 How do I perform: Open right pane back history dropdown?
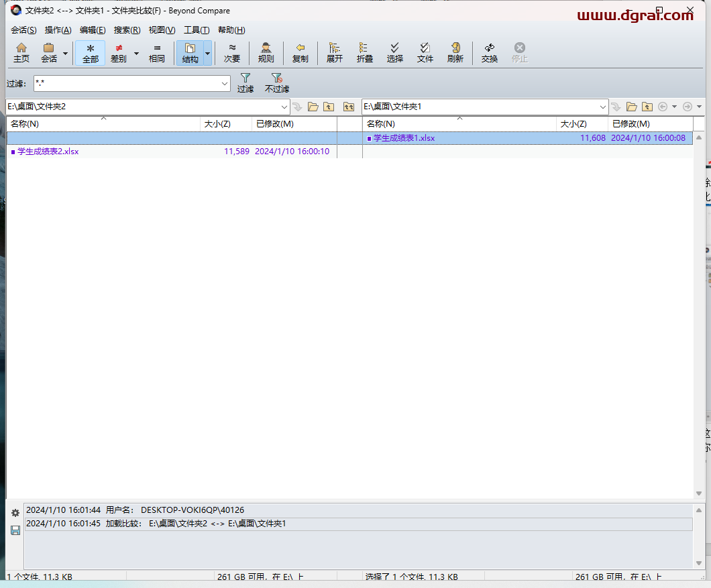[674, 107]
